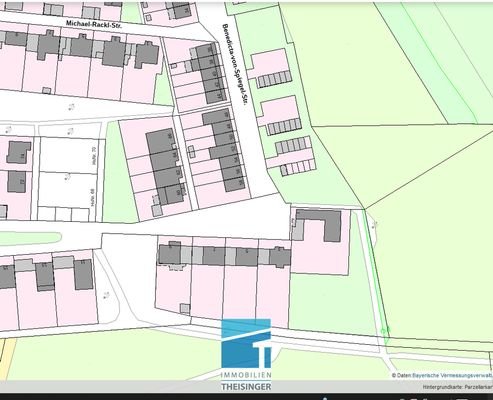This screenshot has width=493, height=400.
Task: Click the blue house graphic above IMMOBILIEN
Action: (246, 343)
